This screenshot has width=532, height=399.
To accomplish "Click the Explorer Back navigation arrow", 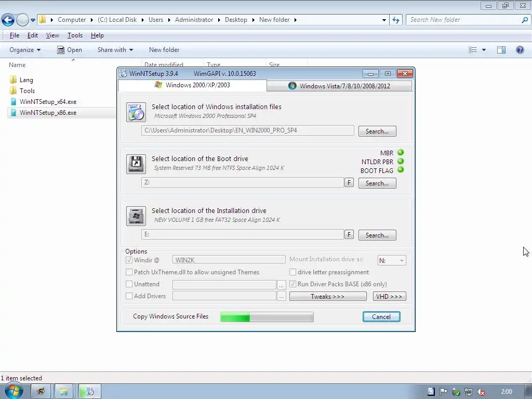I will (x=8, y=20).
